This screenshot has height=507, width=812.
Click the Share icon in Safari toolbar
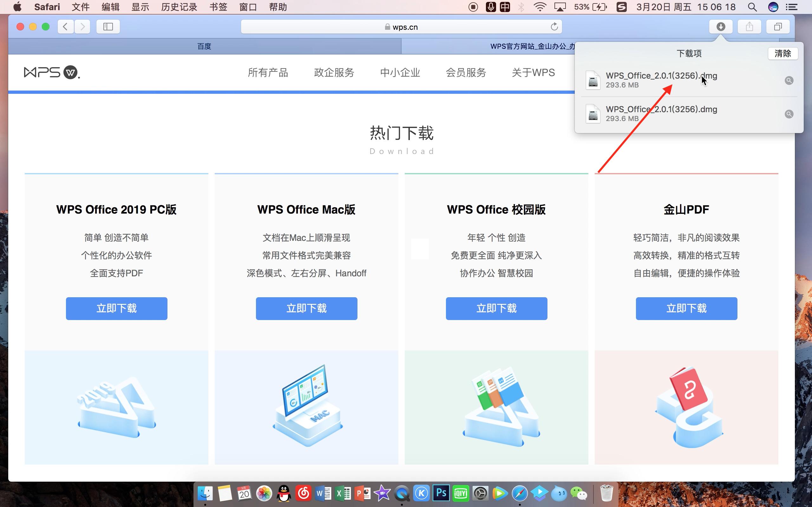click(749, 27)
